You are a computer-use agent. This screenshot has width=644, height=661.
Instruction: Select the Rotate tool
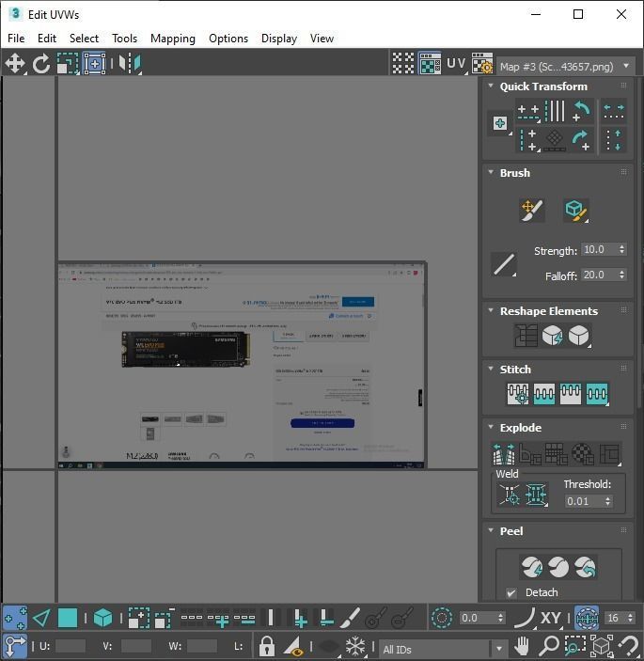tap(40, 64)
